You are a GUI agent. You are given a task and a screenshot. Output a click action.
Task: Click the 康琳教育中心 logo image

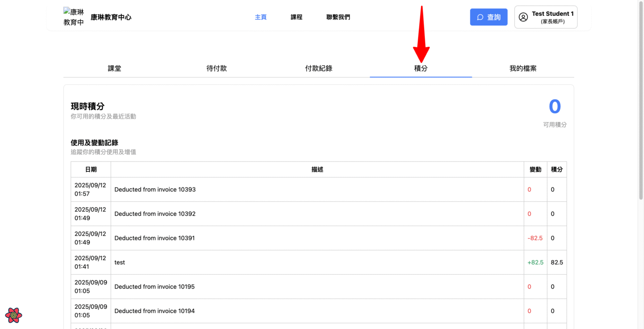(x=74, y=17)
